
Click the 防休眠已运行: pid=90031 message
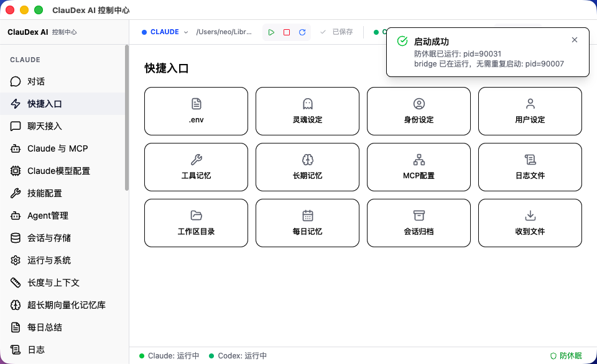click(x=458, y=53)
